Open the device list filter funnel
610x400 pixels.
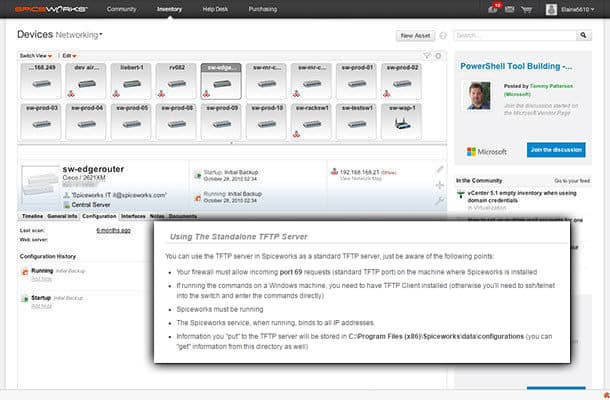(427, 56)
